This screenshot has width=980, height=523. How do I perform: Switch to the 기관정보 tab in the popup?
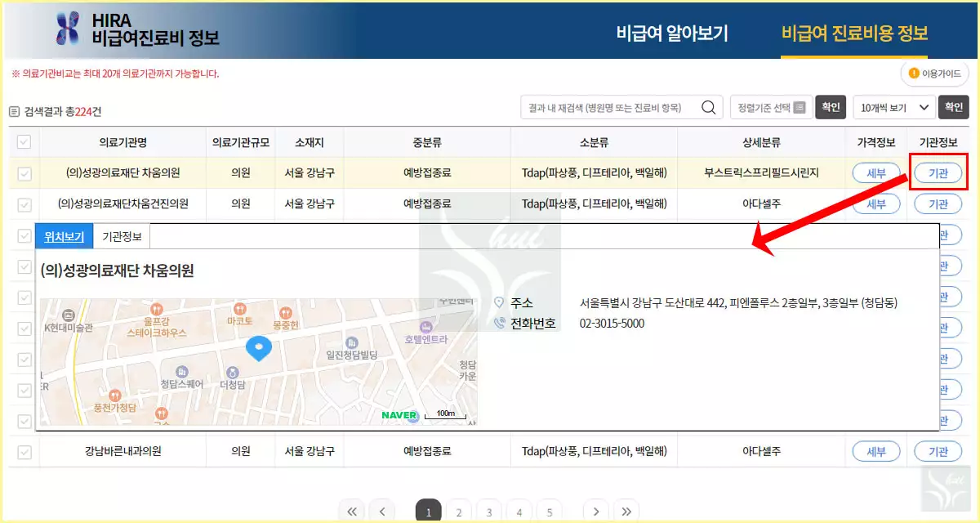(x=120, y=236)
